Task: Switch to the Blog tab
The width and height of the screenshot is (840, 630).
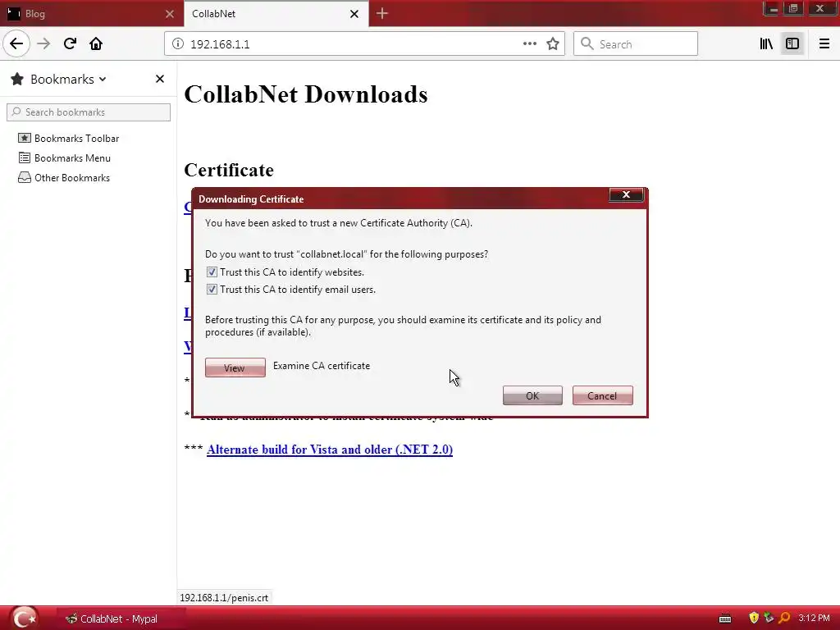Action: [92, 14]
